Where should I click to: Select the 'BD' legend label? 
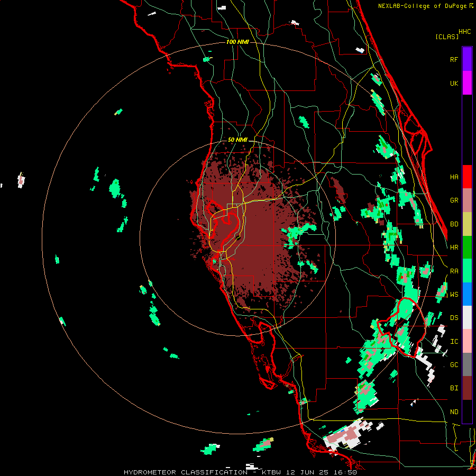(454, 224)
